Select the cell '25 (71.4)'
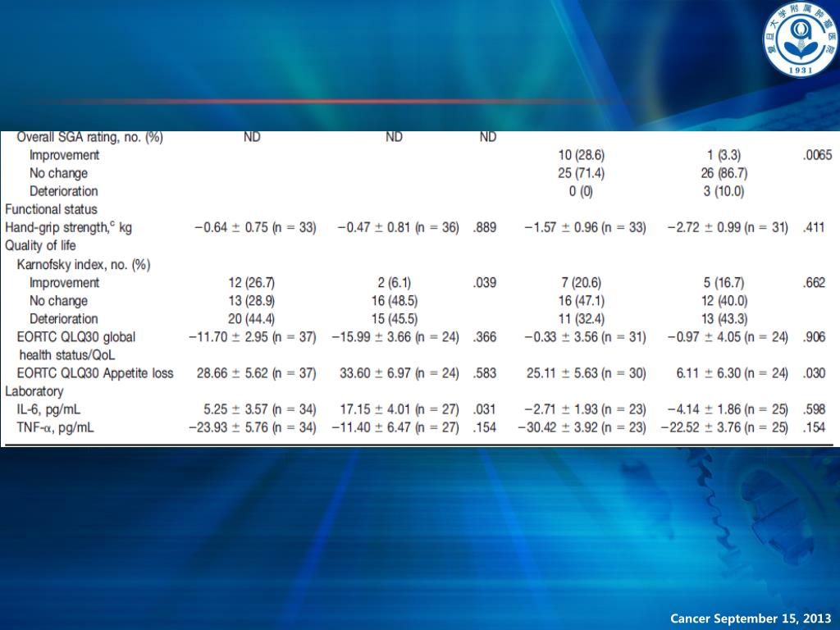Screen dimensions: 840x630 (x=582, y=173)
